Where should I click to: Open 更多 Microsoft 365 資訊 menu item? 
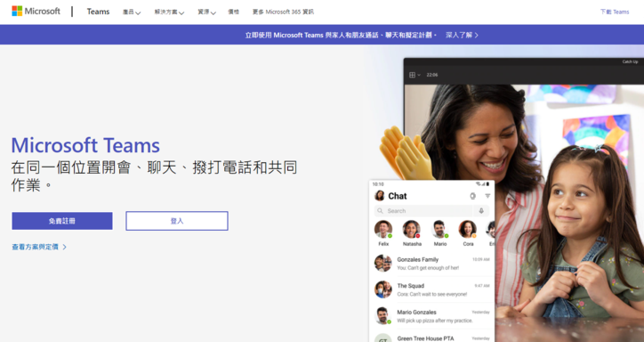[x=283, y=12]
